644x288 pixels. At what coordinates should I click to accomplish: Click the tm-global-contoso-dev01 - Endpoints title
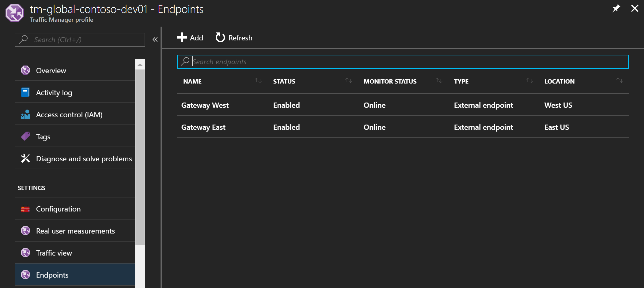click(117, 9)
